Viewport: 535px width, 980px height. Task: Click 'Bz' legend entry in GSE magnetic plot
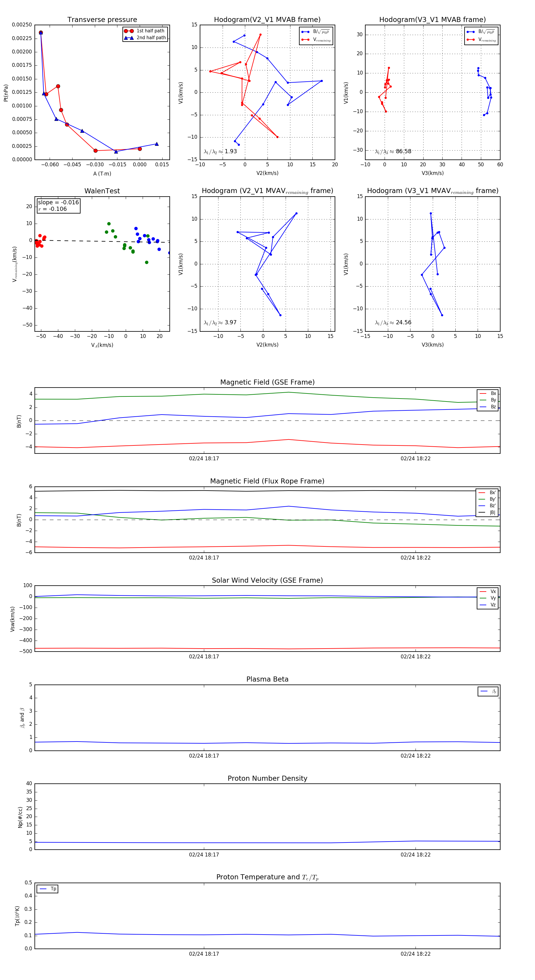[488, 407]
